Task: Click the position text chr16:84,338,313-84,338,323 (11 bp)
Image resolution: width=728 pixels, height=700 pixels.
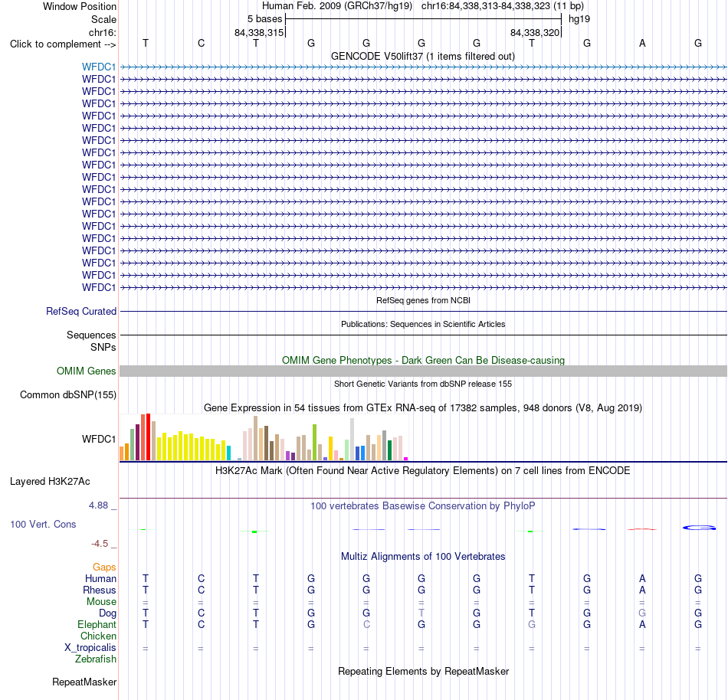Action: pos(503,6)
